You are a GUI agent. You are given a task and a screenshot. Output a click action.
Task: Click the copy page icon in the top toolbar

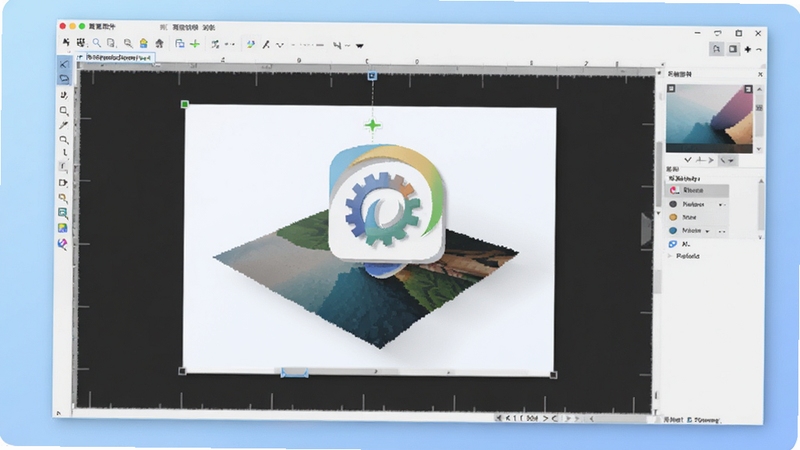(111, 43)
